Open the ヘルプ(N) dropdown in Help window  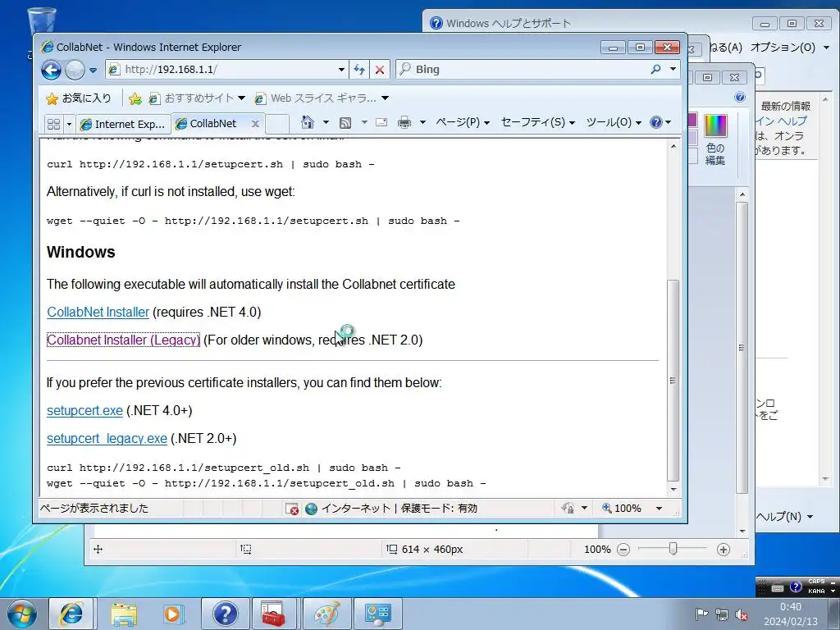785,517
